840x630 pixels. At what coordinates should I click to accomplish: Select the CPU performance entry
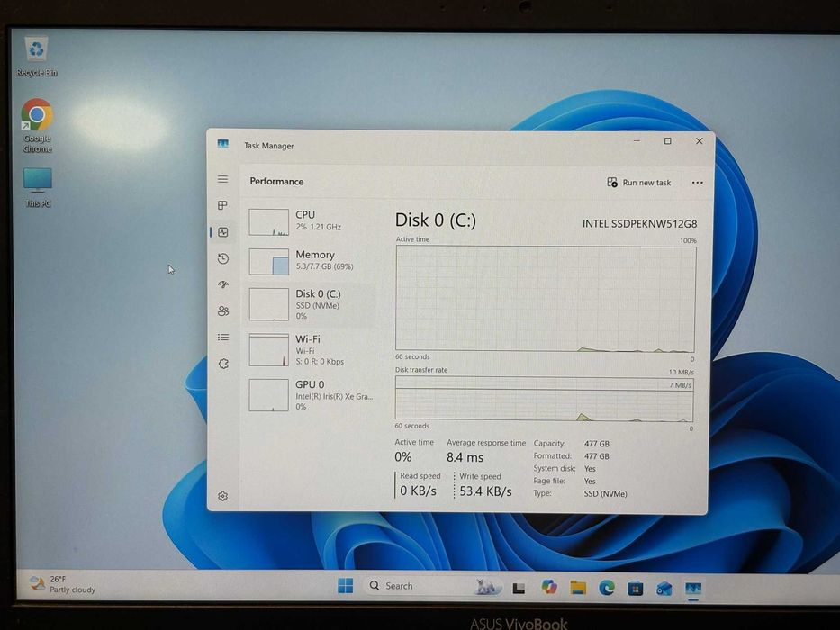tap(311, 221)
